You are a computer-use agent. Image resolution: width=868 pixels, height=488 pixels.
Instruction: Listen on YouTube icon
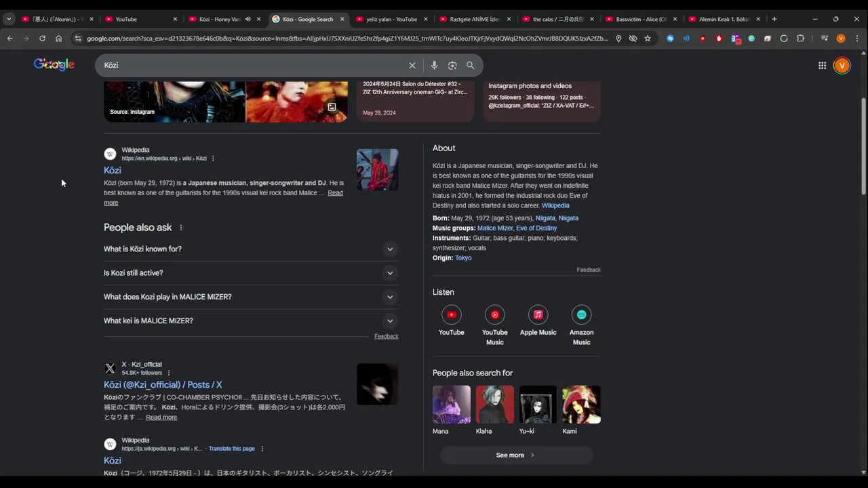point(452,314)
